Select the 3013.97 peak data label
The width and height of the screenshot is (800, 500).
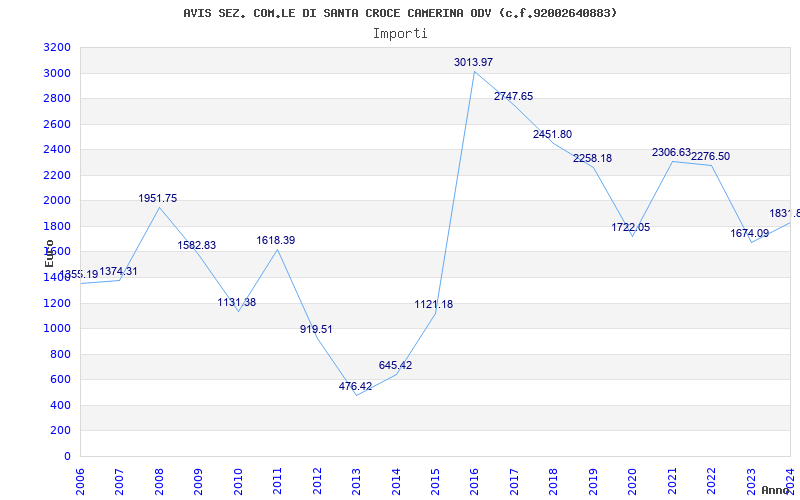click(x=473, y=62)
